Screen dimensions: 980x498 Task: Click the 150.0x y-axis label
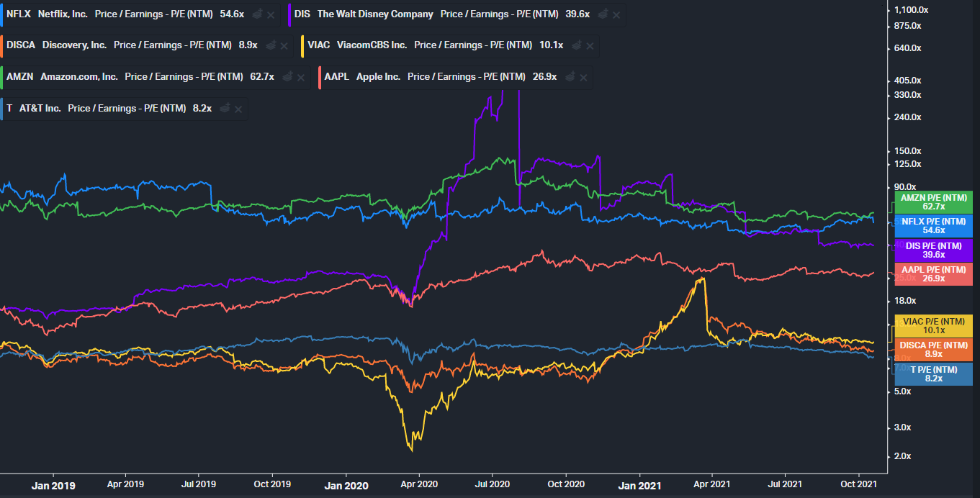(908, 150)
